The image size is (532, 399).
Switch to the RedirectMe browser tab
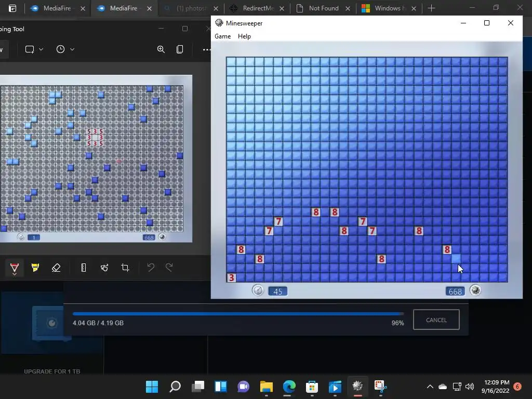pyautogui.click(x=258, y=8)
